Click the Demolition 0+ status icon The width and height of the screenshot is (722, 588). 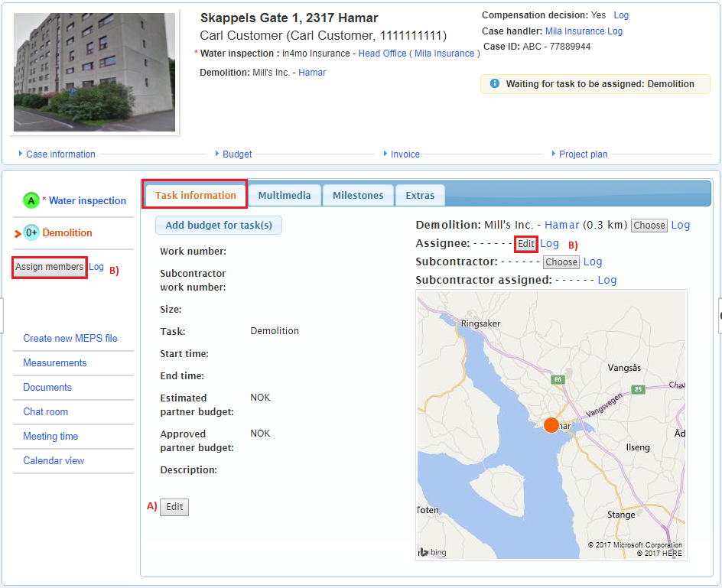tap(31, 233)
